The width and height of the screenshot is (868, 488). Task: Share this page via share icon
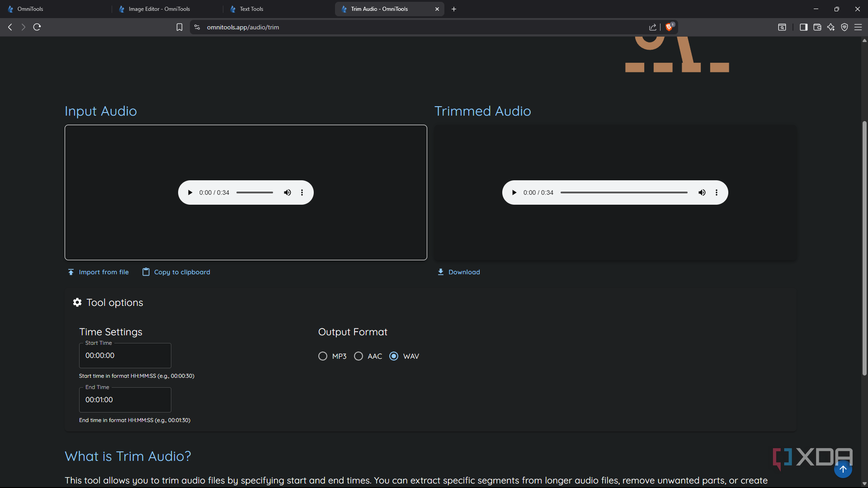[x=653, y=27]
